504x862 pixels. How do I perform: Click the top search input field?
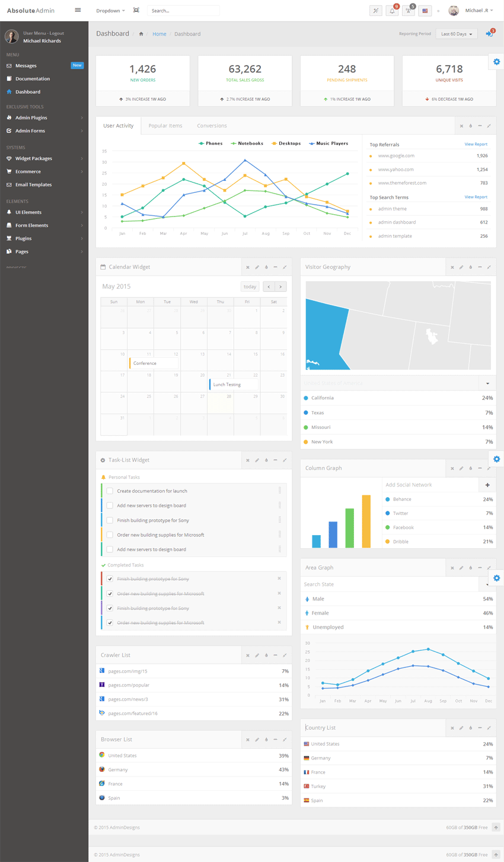pos(183,11)
